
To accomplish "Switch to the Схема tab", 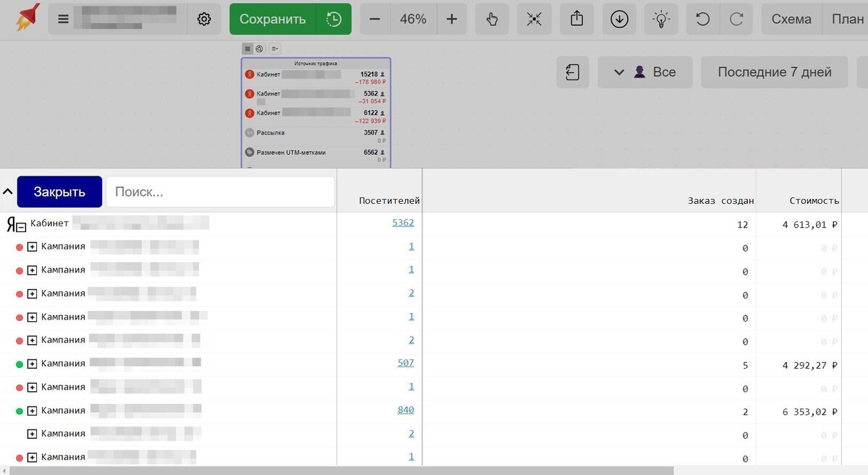I will pos(791,19).
